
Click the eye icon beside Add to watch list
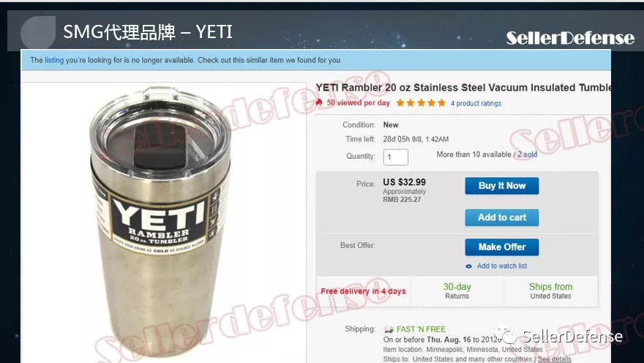pyautogui.click(x=468, y=266)
